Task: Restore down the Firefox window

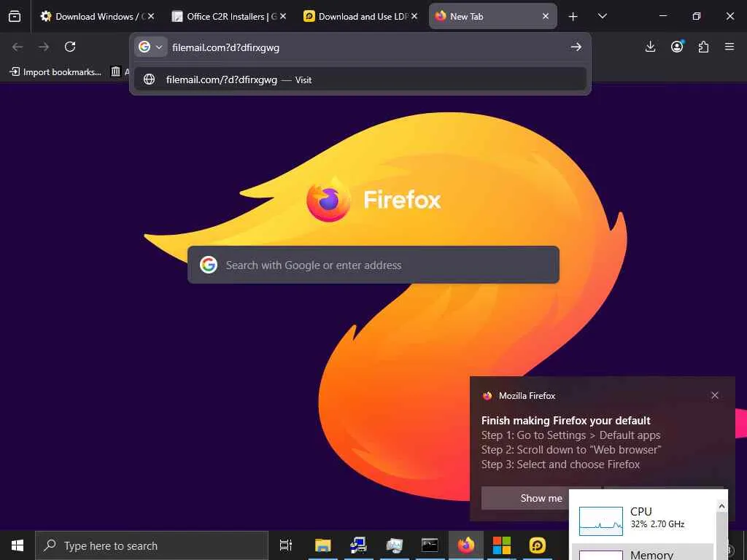Action: pos(697,16)
